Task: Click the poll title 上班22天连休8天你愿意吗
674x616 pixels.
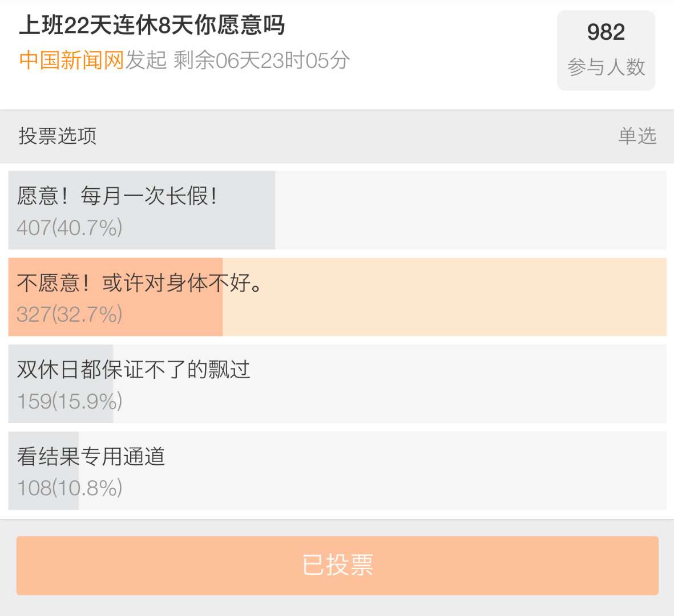Action: click(152, 25)
